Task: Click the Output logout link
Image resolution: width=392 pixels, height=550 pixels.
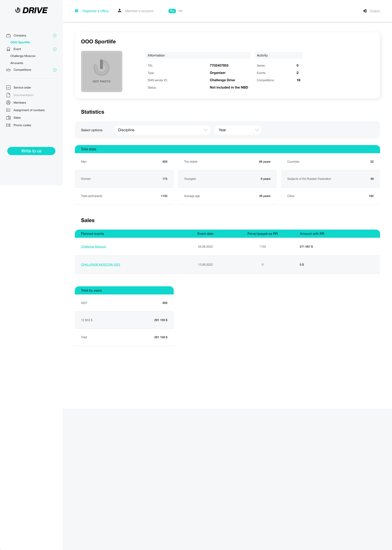Action: pos(375,11)
